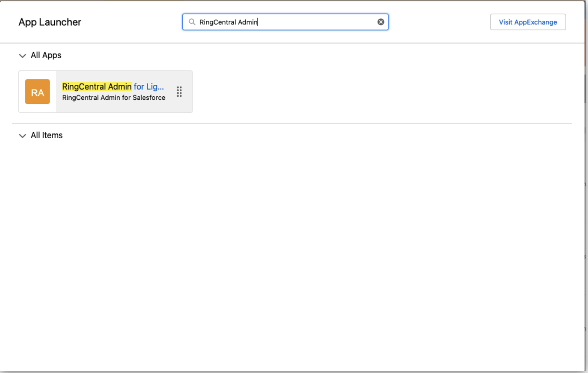Screen dimensions: 588x373
Task: Click the App Launcher heading
Action: point(50,22)
